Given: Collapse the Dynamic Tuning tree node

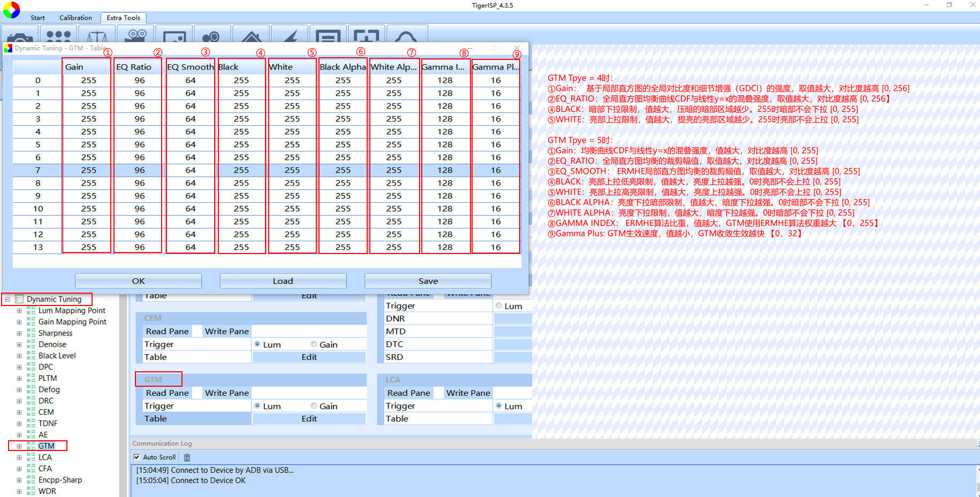Looking at the screenshot, I should pyautogui.click(x=7, y=300).
